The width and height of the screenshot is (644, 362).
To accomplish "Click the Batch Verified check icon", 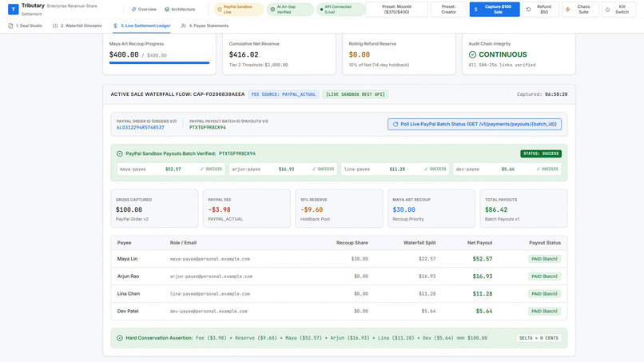I will point(120,153).
